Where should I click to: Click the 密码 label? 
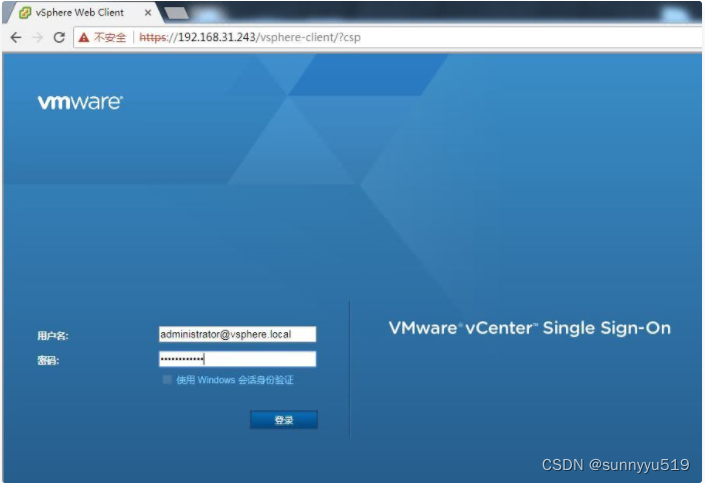[x=48, y=360]
